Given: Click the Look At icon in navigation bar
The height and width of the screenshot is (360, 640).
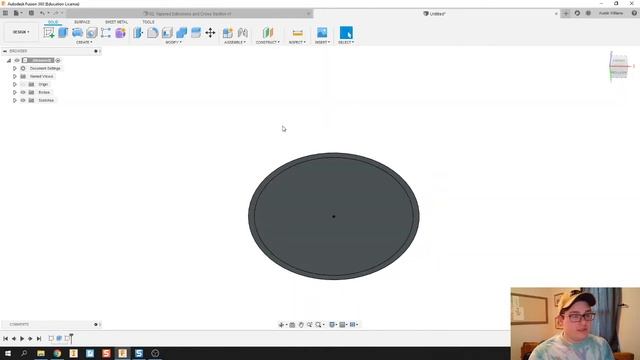Looking at the screenshot, I should click(292, 324).
